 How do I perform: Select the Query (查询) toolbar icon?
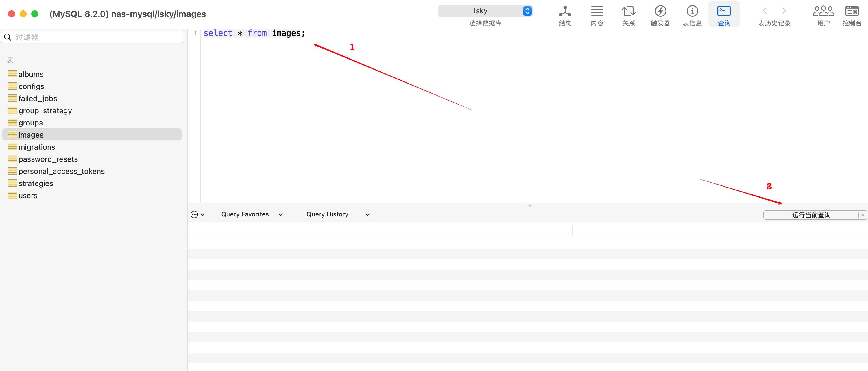724,12
